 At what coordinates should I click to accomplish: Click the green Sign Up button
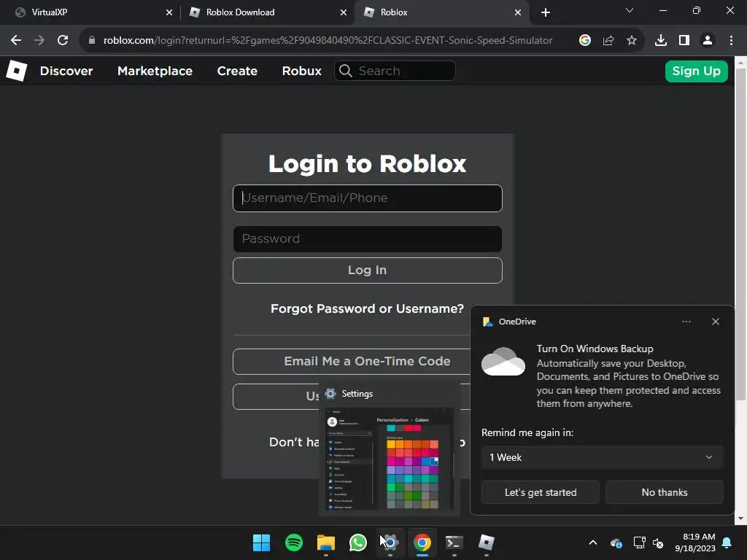pyautogui.click(x=696, y=71)
